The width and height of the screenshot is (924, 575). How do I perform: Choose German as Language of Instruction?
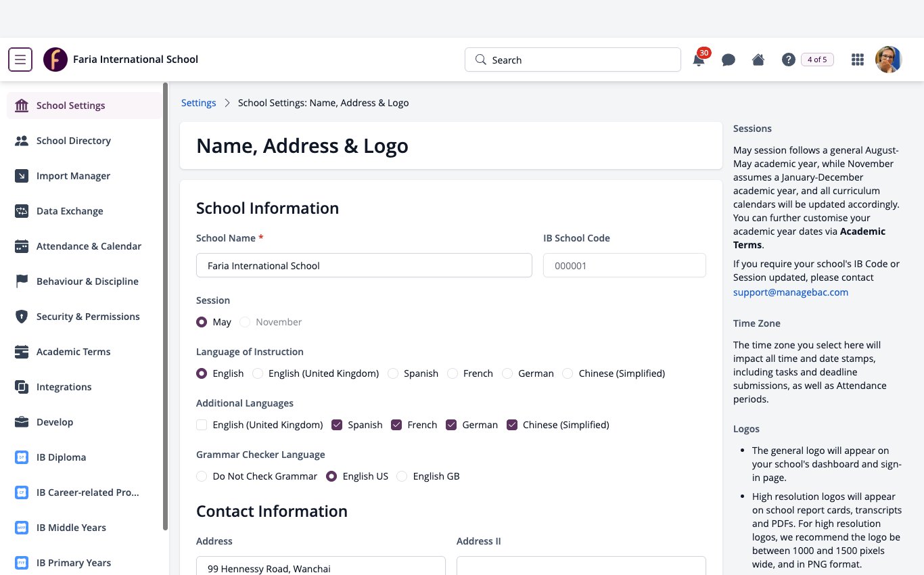(x=507, y=373)
